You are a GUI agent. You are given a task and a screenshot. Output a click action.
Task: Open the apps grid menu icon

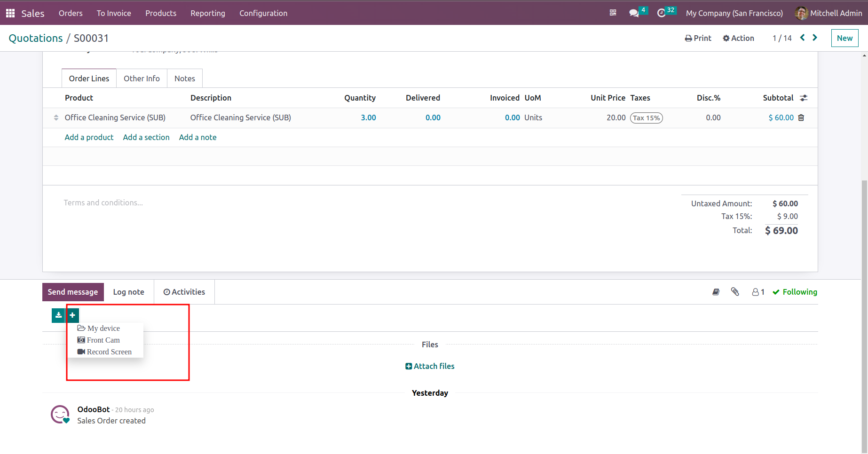tap(10, 13)
